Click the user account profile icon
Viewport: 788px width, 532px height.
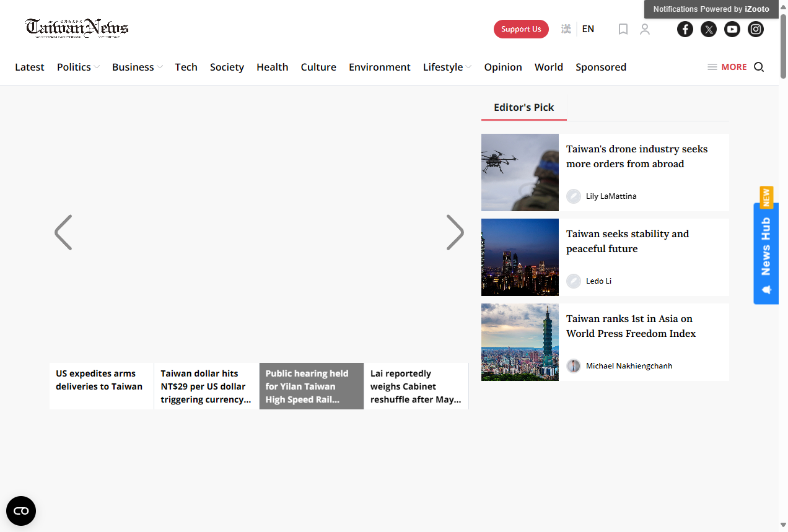point(645,29)
